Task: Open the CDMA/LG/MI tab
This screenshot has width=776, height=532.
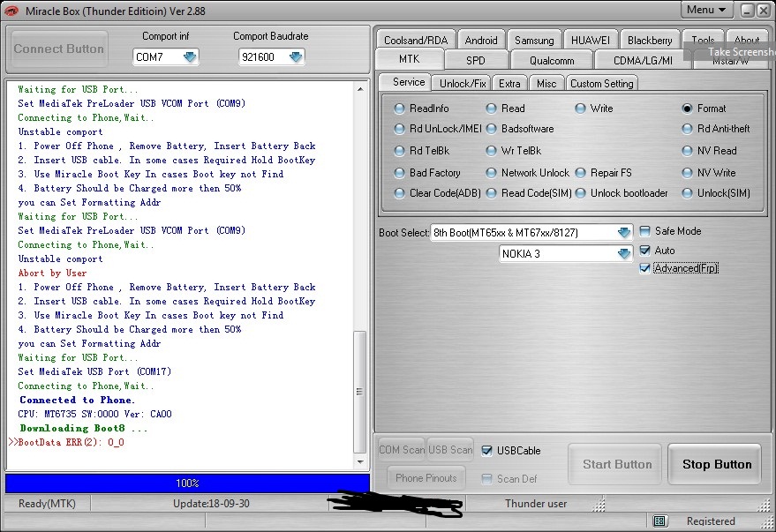Action: point(643,60)
